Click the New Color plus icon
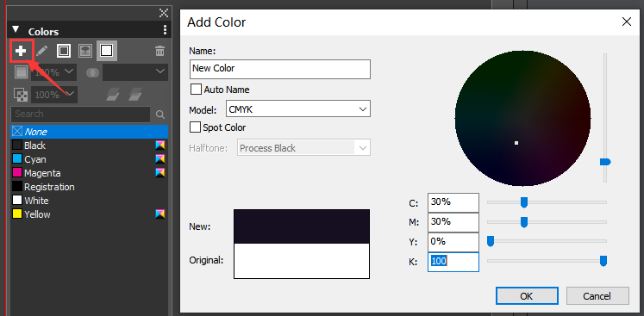The image size is (644, 316). pyautogui.click(x=21, y=51)
